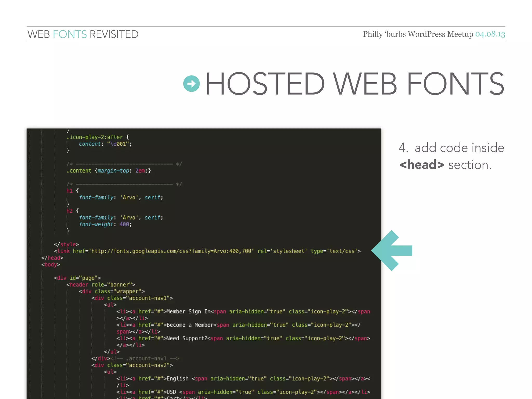Click the '<header role="banner">' code line

tap(101, 285)
